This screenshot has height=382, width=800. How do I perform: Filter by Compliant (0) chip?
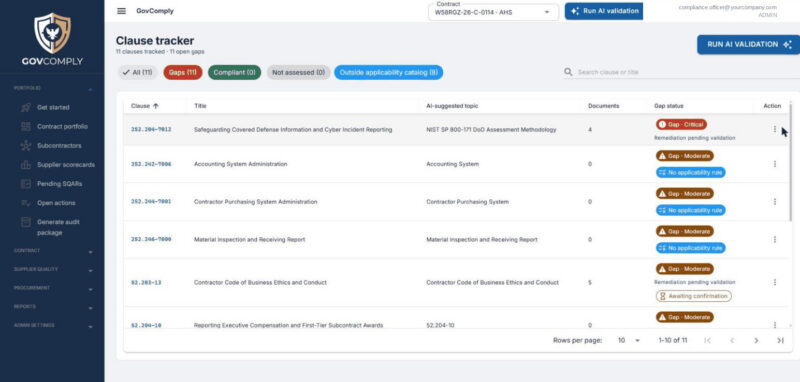[234, 72]
